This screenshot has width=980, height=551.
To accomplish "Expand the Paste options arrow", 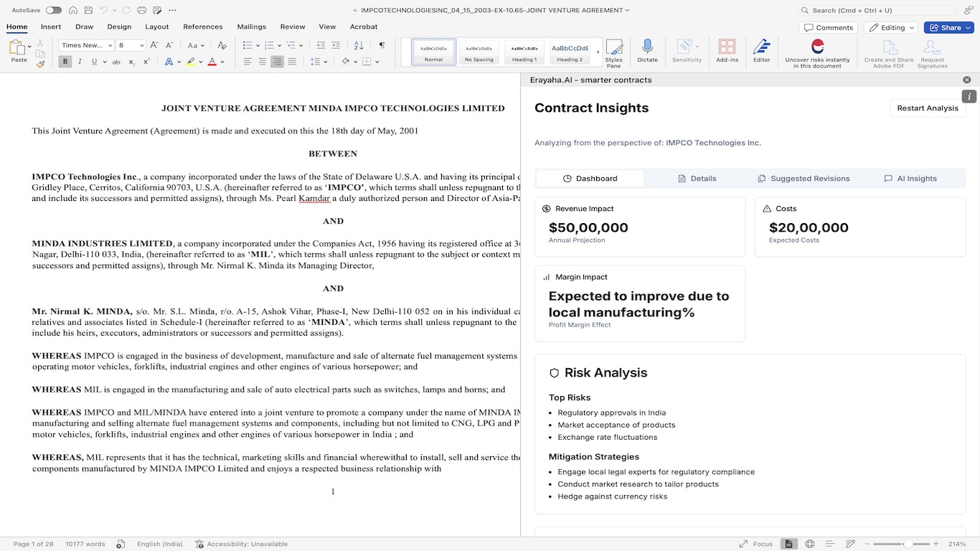I will click(29, 47).
